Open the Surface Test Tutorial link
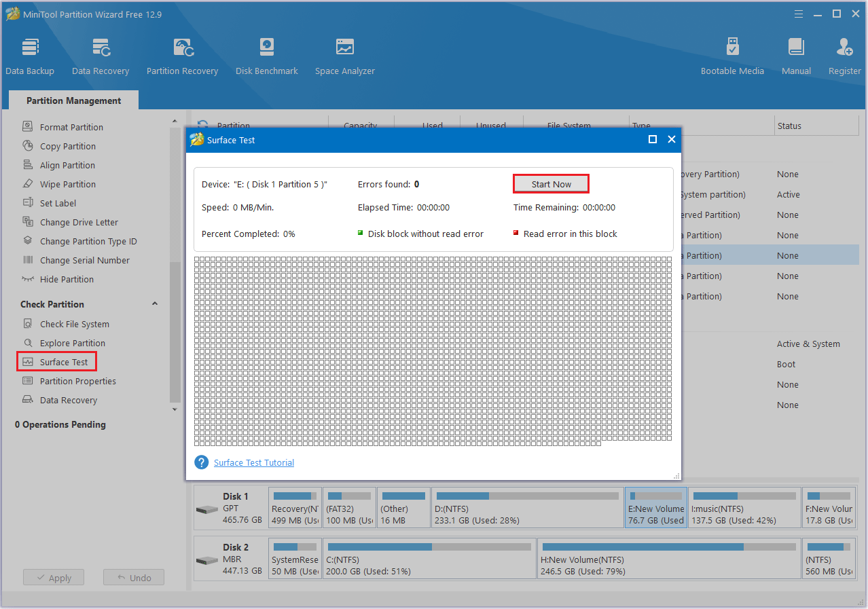868x609 pixels. pyautogui.click(x=254, y=462)
